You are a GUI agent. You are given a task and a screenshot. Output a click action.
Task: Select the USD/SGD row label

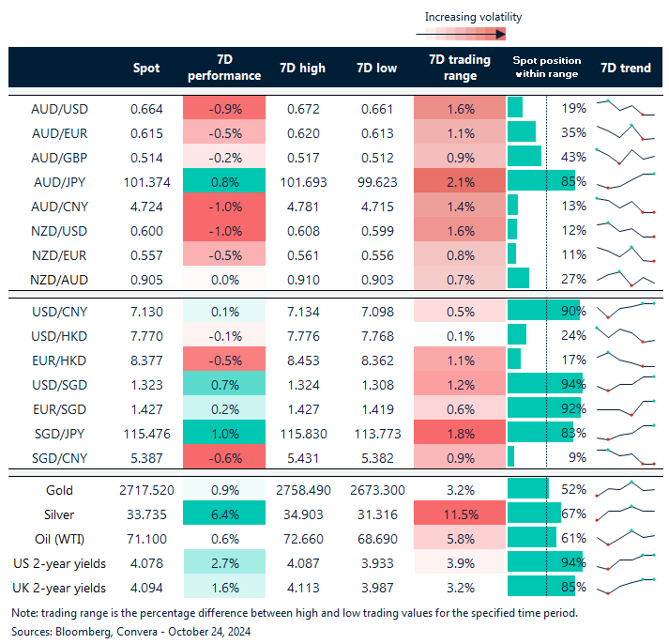pyautogui.click(x=59, y=385)
